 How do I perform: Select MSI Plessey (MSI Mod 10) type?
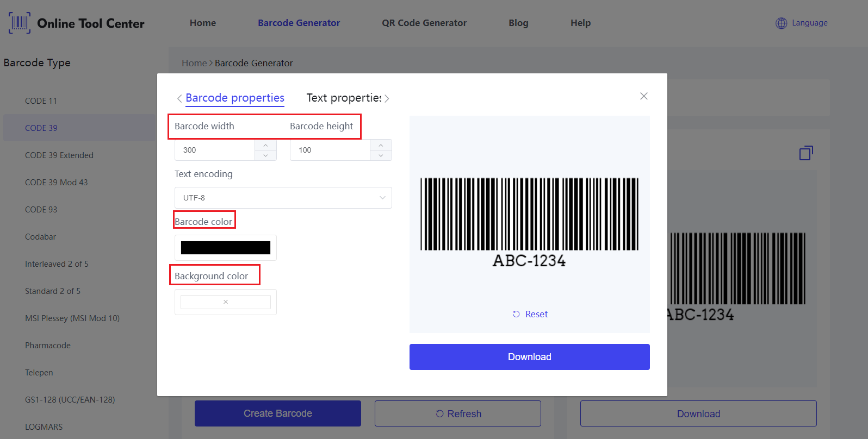72,318
